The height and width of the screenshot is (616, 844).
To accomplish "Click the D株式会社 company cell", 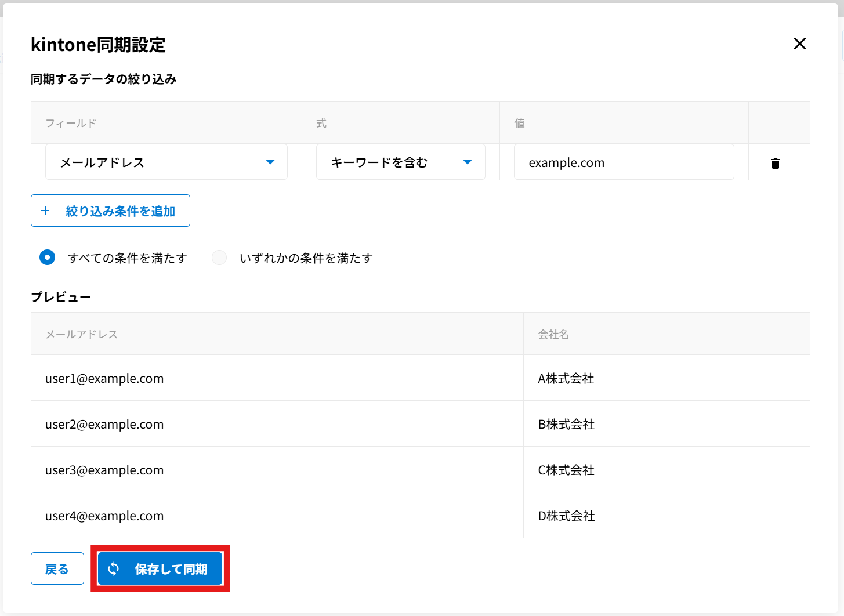I will [x=566, y=516].
